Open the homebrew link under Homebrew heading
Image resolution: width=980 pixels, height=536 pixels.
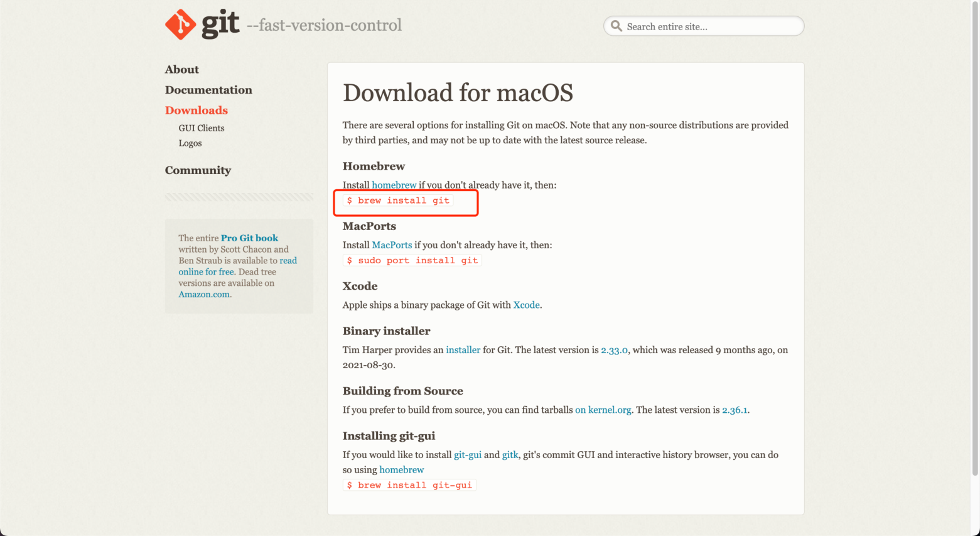pos(394,185)
